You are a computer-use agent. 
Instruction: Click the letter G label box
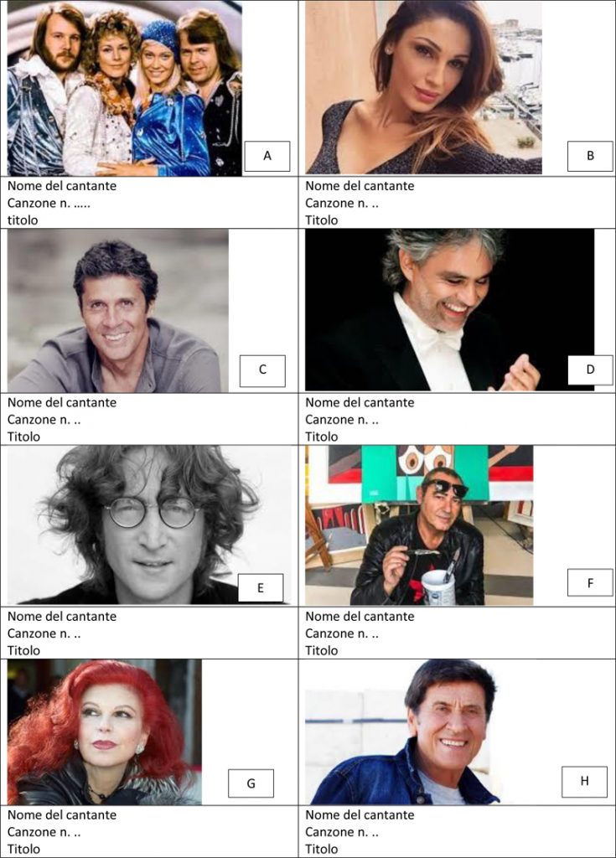point(251,783)
